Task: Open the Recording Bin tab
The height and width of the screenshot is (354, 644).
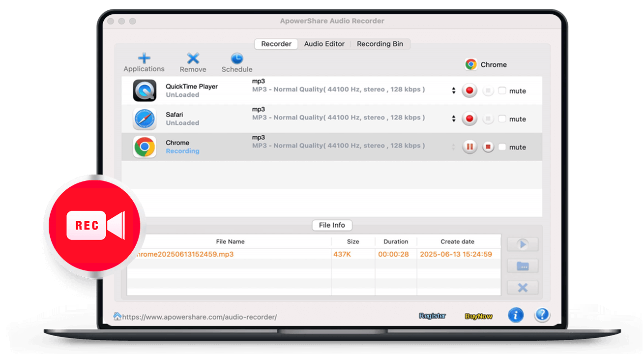Action: point(380,44)
